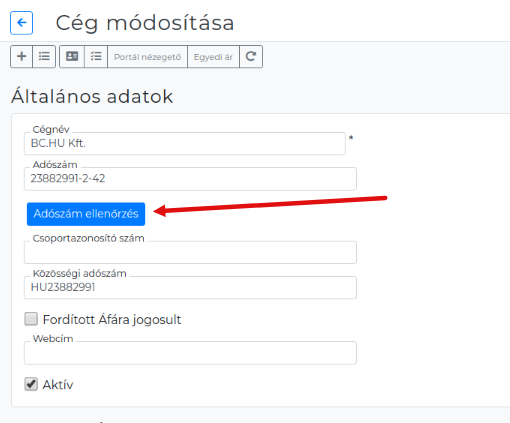Open the contact card icon
The image size is (510, 423).
pos(72,57)
